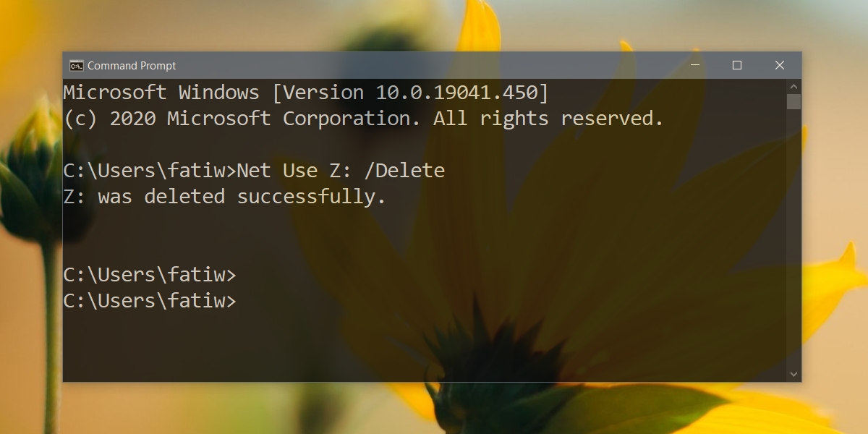This screenshot has width=868, height=434.
Task: Open the Command Prompt system menu icon
Action: 76,66
